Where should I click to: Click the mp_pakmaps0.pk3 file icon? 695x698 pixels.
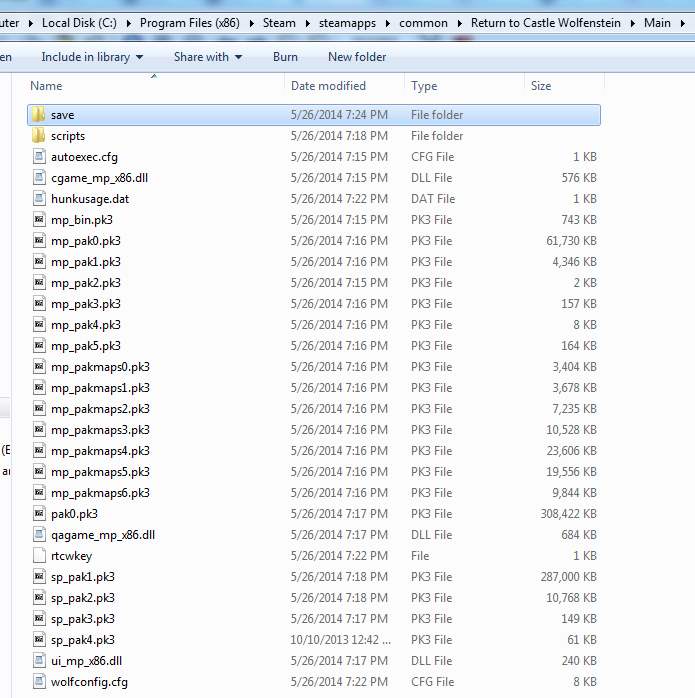click(x=39, y=366)
